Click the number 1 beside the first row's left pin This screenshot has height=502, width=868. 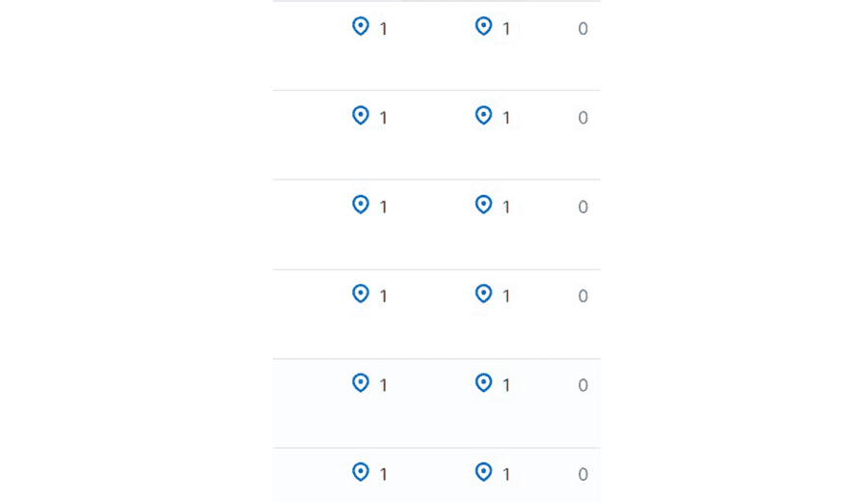coord(383,29)
